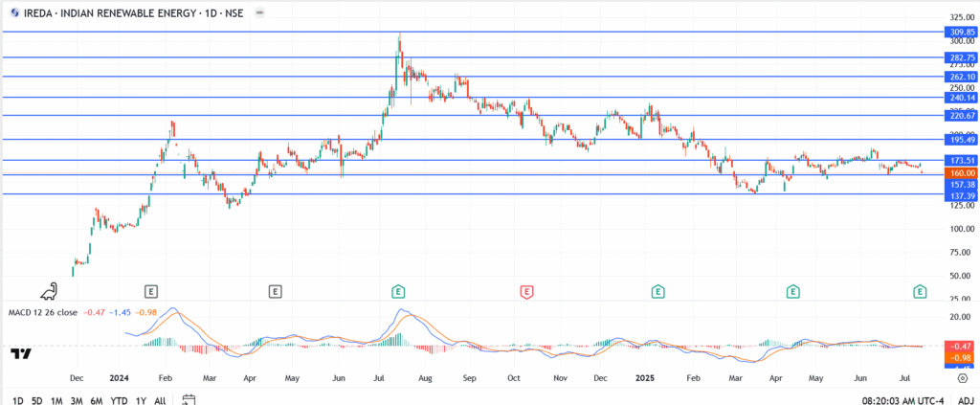Open chart scale settings hexagon icon

pos(963,378)
